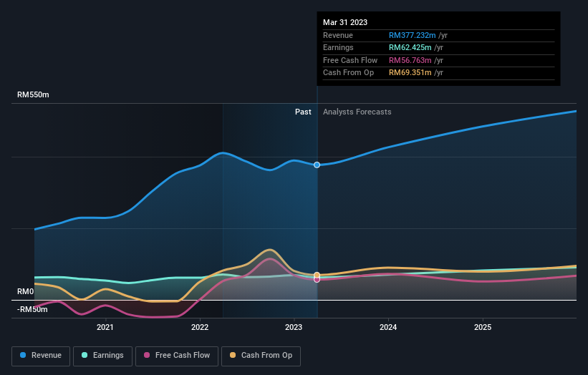Screen dimensions: 588x375
Task: Click the RM0 y-axis label
Action: click(26, 291)
